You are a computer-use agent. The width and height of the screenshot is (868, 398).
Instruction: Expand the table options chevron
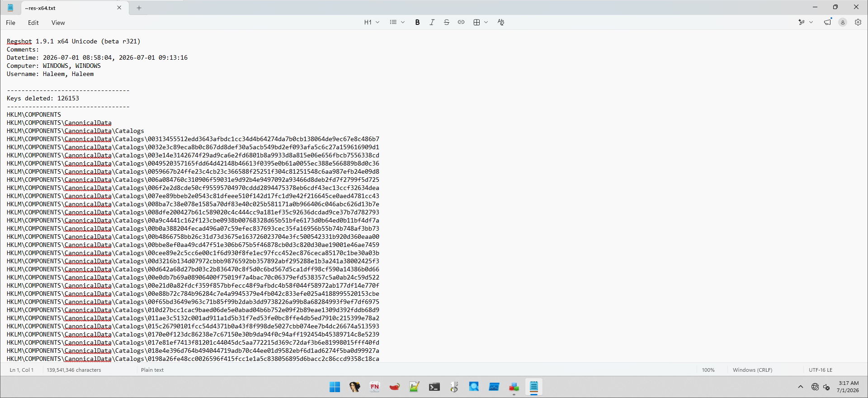486,22
